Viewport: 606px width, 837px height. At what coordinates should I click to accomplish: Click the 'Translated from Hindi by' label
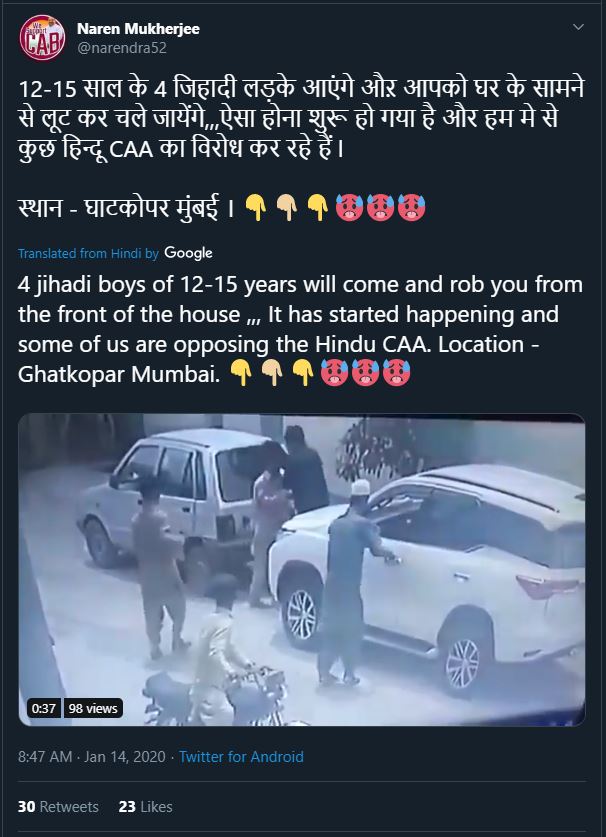tap(88, 253)
